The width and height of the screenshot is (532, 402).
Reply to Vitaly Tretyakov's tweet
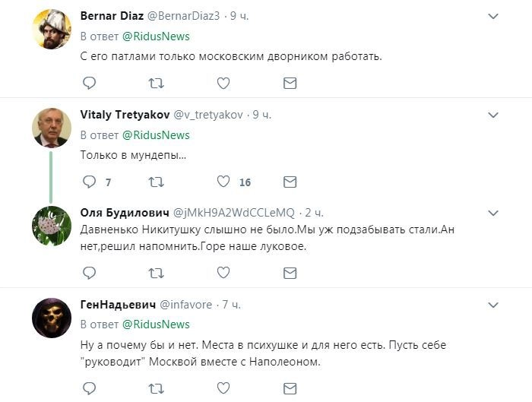pos(89,182)
